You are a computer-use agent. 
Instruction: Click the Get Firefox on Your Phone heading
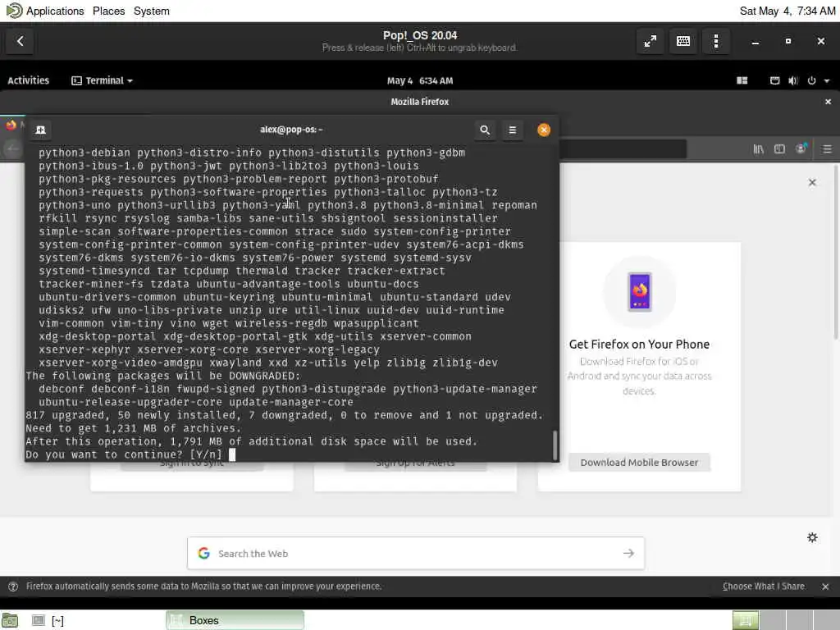(639, 344)
